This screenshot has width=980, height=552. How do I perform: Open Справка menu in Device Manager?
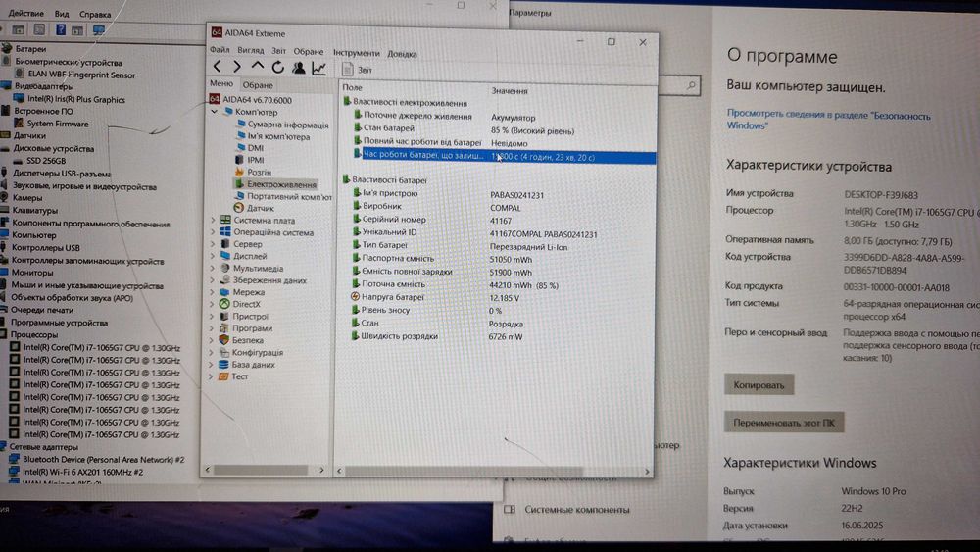(x=95, y=14)
